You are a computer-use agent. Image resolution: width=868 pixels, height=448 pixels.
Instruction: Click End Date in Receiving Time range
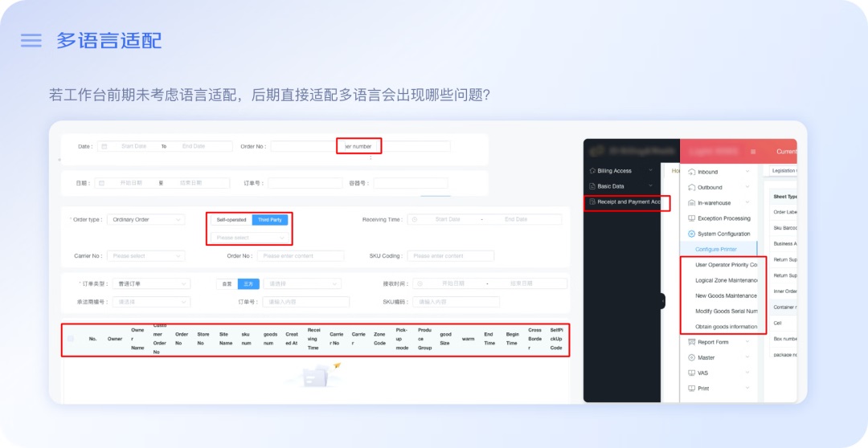pyautogui.click(x=516, y=219)
